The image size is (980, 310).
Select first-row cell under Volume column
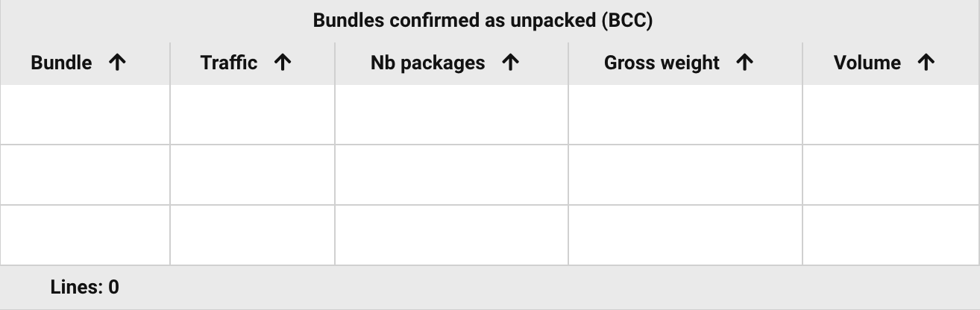click(891, 115)
